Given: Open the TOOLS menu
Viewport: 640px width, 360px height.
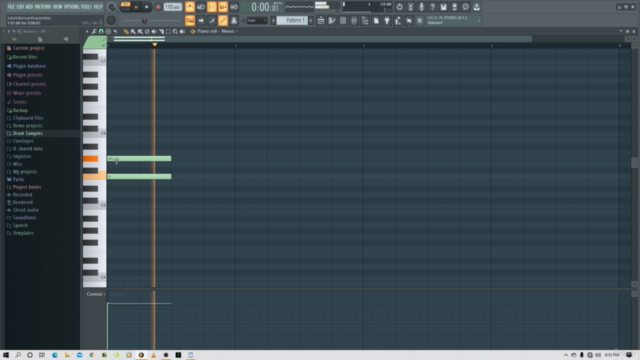Looking at the screenshot, I should click(86, 7).
